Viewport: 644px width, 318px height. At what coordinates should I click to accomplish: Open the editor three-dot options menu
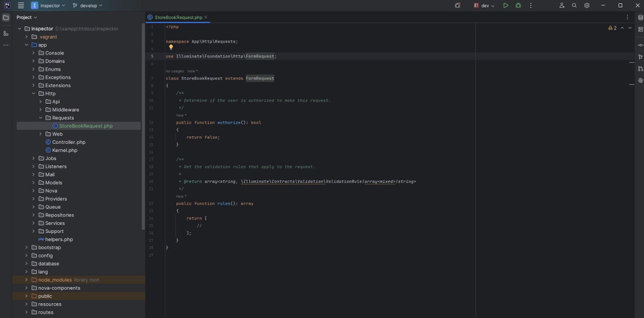627,17
